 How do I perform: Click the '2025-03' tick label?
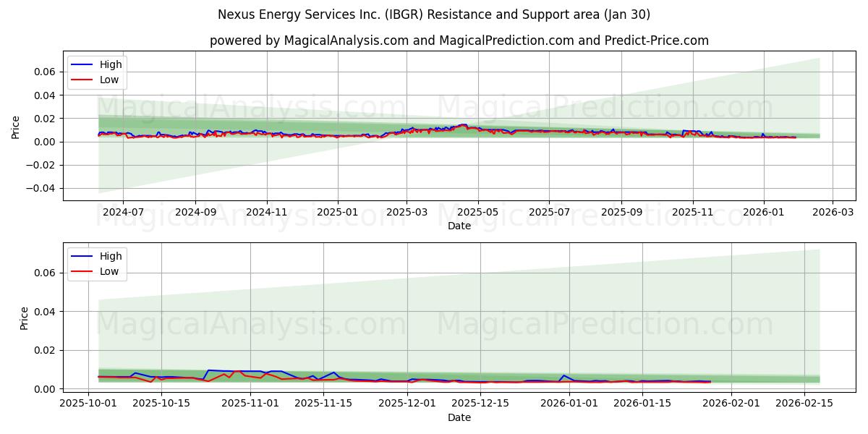(407, 213)
